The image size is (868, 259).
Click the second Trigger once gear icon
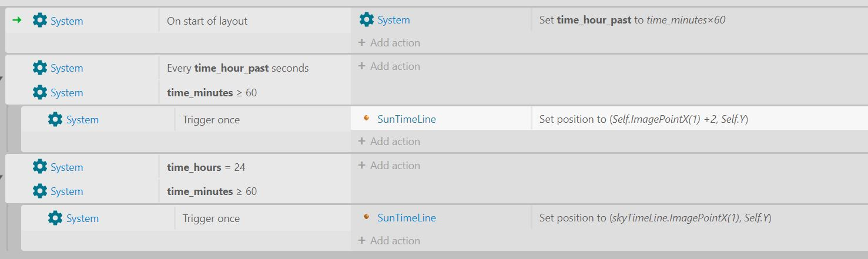click(x=55, y=218)
